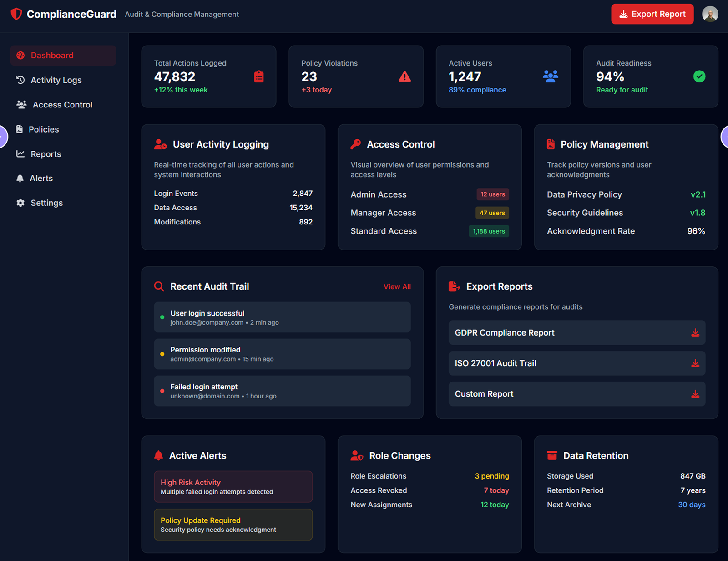Open the Reports sidebar item
The height and width of the screenshot is (561, 728).
click(45, 154)
